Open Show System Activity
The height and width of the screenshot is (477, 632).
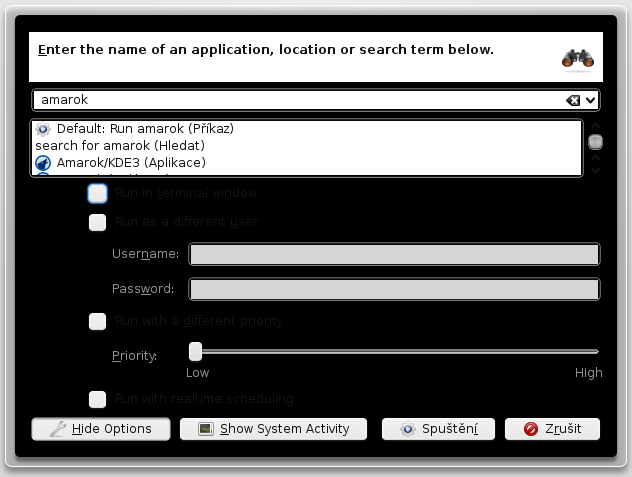[273, 429]
